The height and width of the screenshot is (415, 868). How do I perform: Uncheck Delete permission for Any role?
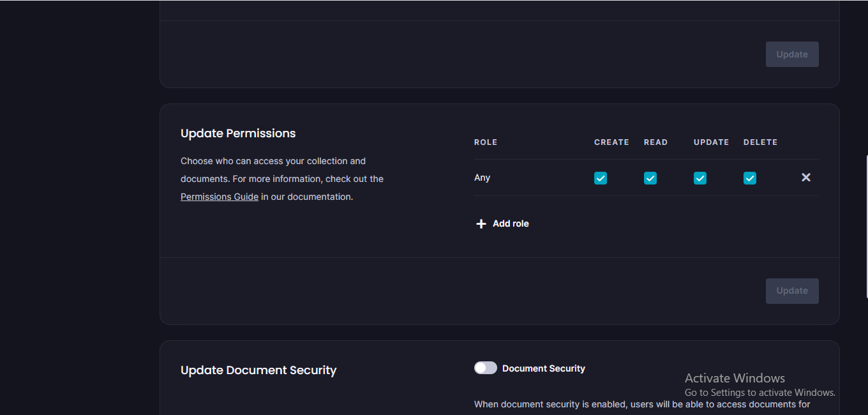pyautogui.click(x=750, y=178)
